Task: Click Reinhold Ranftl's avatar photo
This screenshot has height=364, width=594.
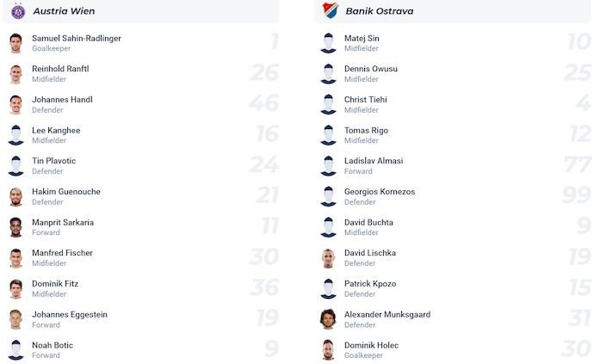Action: click(15, 75)
